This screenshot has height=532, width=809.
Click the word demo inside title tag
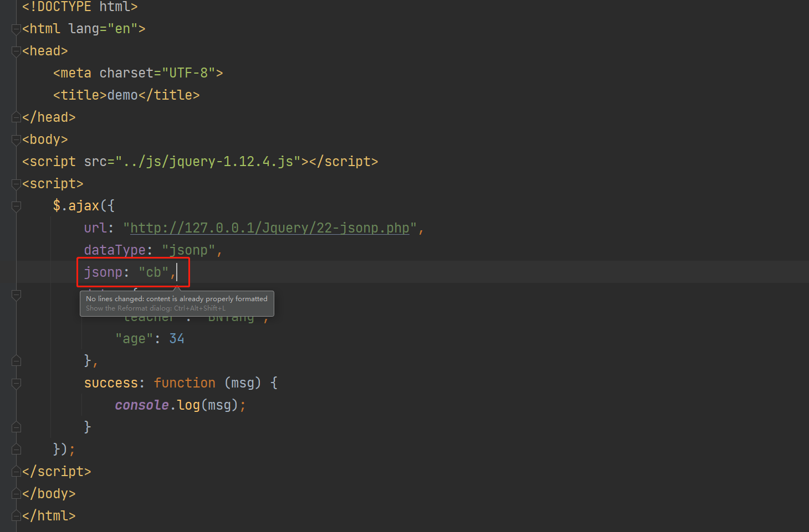point(122,95)
